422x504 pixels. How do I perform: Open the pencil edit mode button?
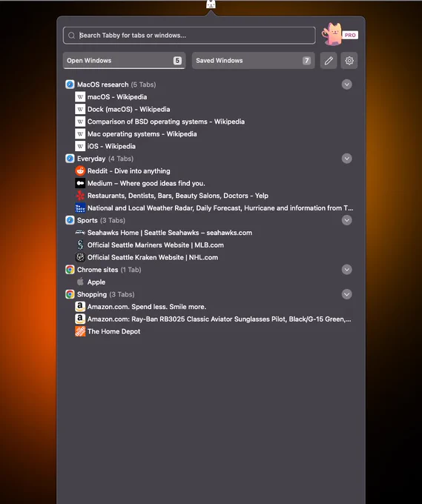(x=329, y=61)
